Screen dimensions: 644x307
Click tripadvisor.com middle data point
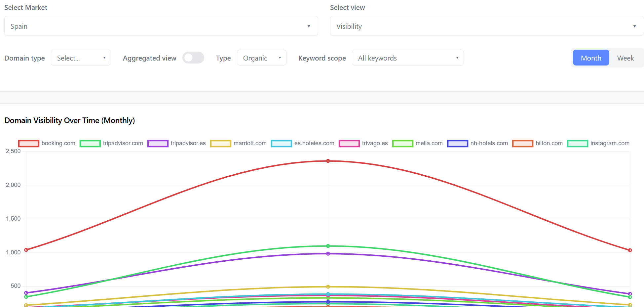pos(328,246)
